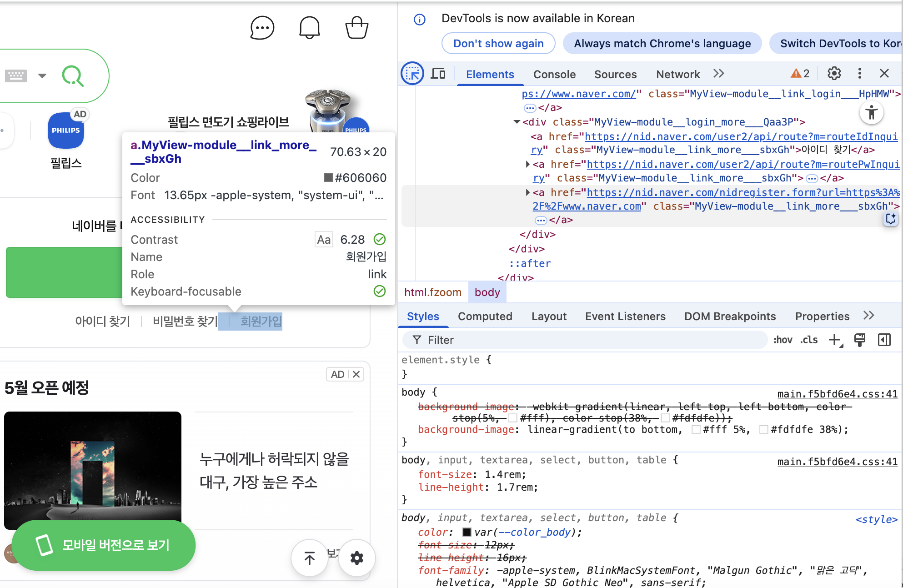Click the 비밀번호 찾기 link
This screenshot has width=903, height=588.
(x=185, y=322)
